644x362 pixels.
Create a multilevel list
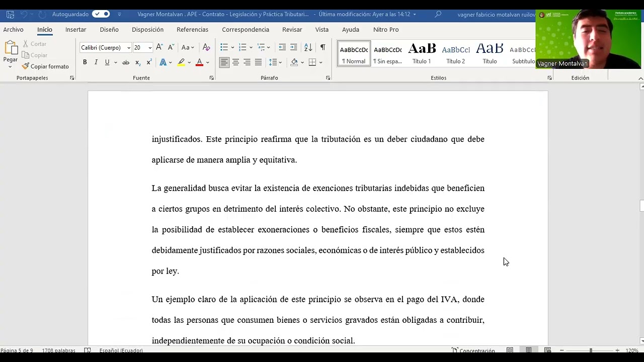pos(261,47)
